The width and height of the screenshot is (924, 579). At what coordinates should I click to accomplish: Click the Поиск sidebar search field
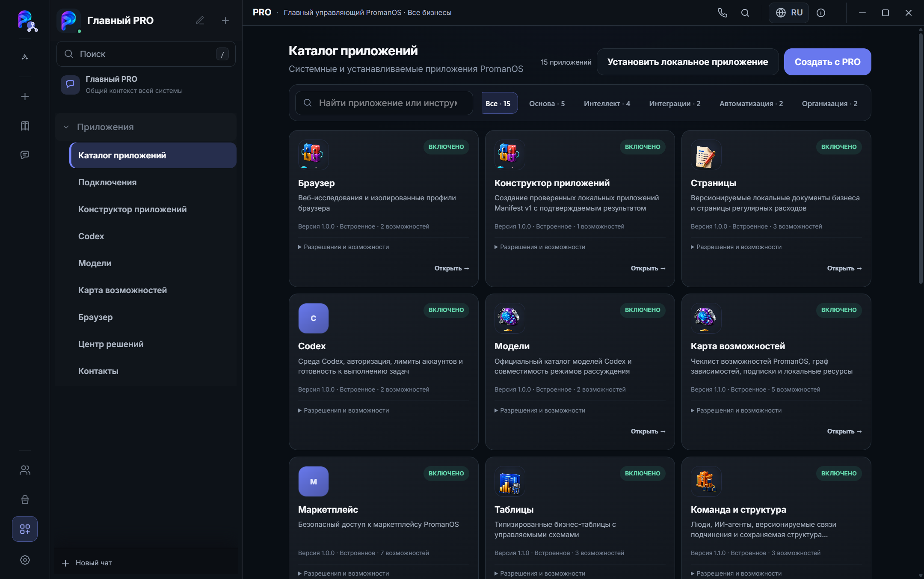point(146,54)
